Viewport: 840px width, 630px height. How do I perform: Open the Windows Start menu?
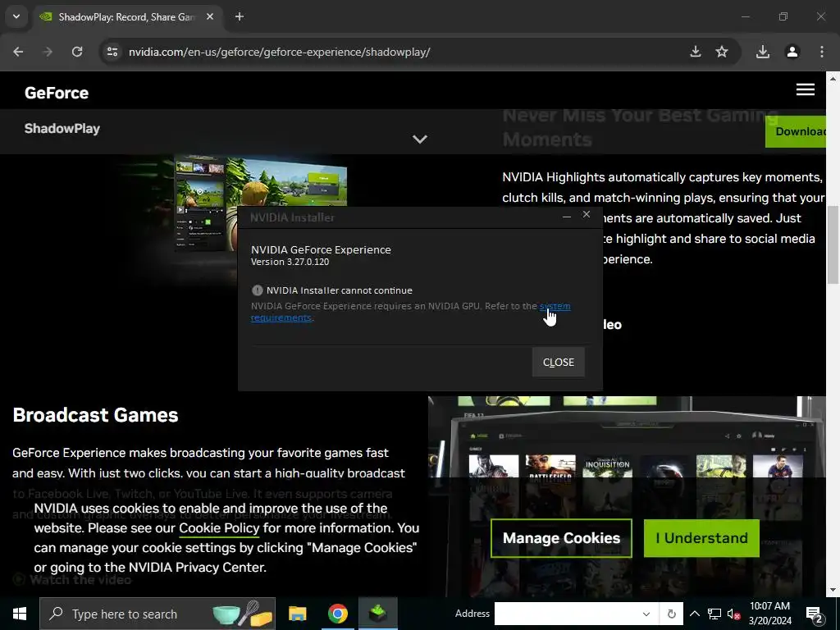coord(20,614)
